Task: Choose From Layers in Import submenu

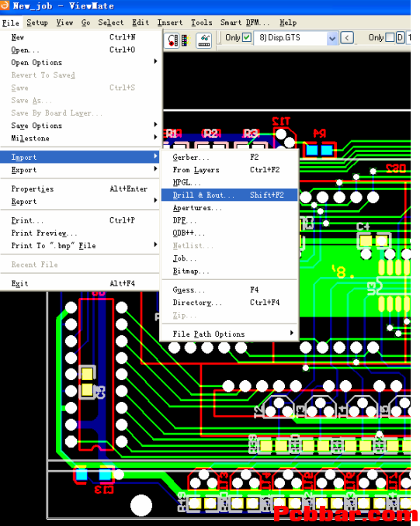Action: coord(230,170)
